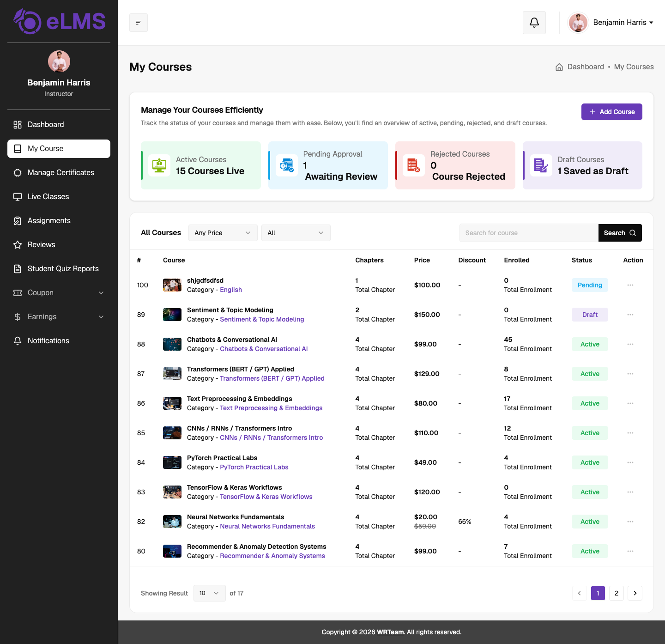Click thumbnail of CNNs / RNNs / Transformers Intro

[x=172, y=433]
